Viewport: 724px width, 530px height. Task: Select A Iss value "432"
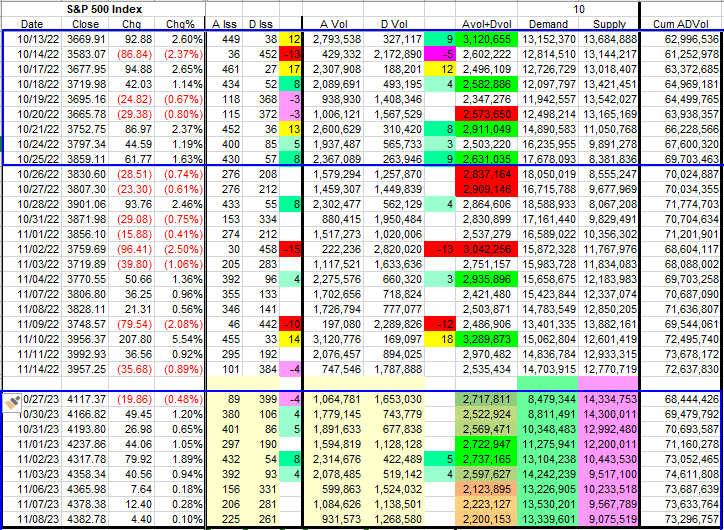click(225, 459)
